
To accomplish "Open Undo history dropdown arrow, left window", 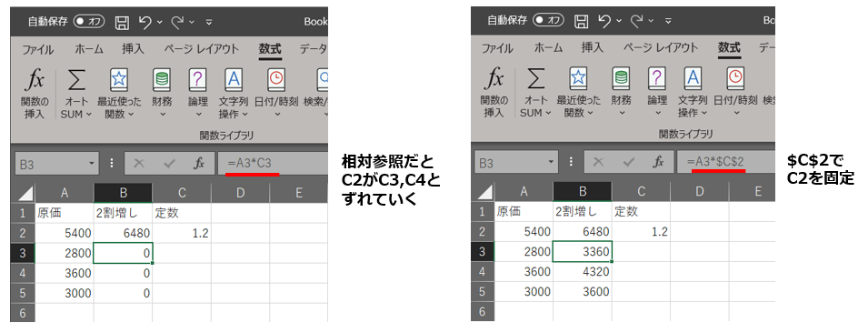I will coord(159,22).
